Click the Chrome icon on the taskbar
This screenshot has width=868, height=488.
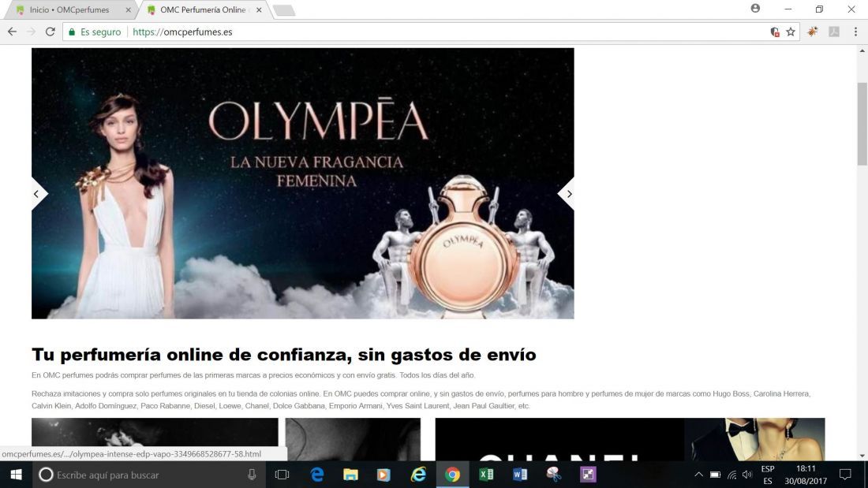tap(452, 475)
